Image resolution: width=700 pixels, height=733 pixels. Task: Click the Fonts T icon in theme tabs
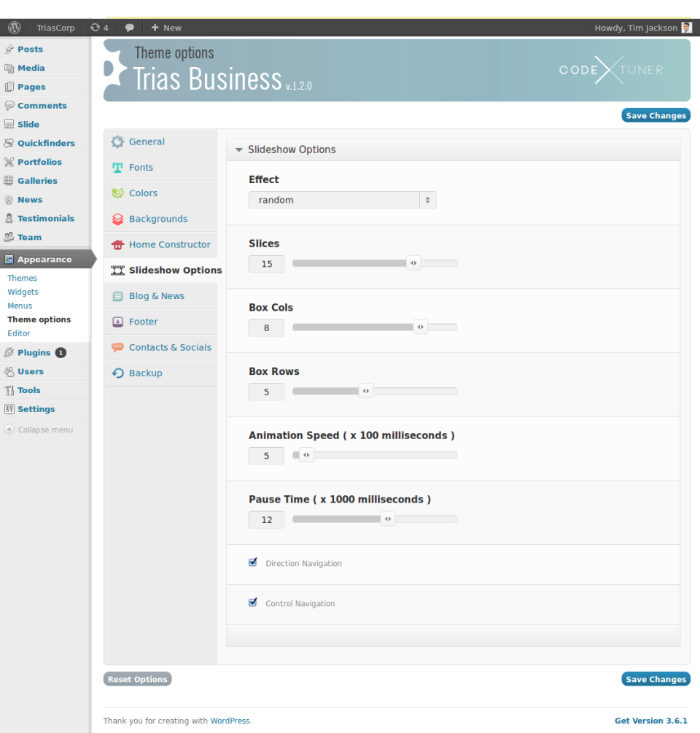click(117, 167)
